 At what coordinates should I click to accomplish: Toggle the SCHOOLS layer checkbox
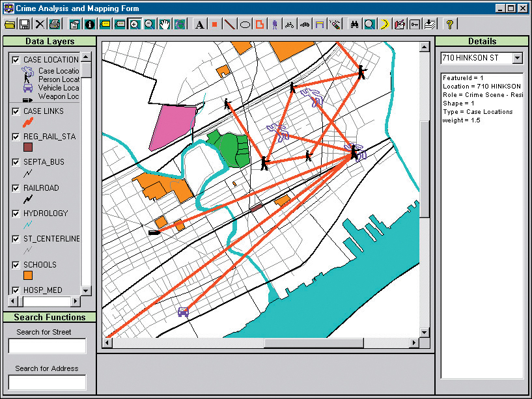click(x=16, y=265)
